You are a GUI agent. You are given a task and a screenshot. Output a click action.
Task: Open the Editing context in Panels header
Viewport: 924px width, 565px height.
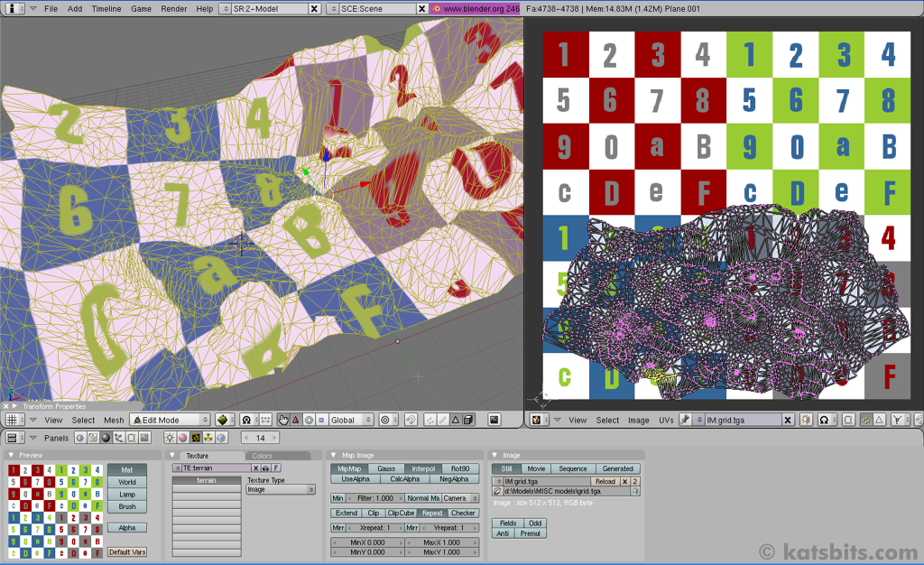[x=132, y=438]
